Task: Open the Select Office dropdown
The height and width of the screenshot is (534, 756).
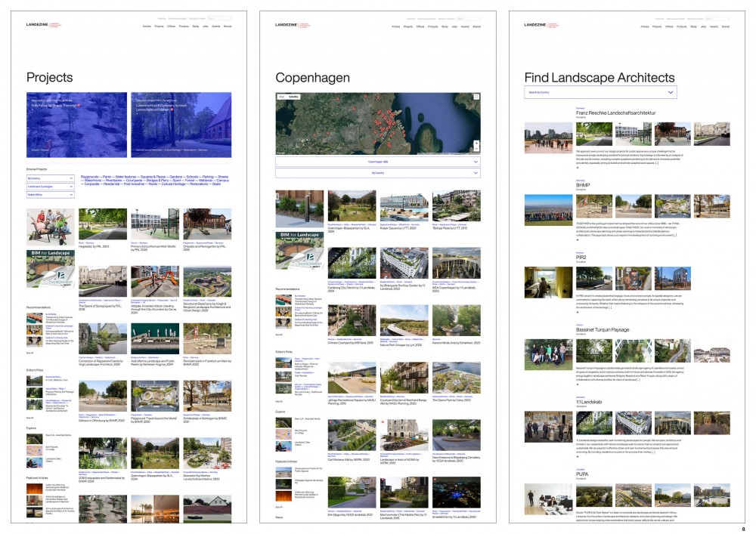Action: pyautogui.click(x=50, y=195)
